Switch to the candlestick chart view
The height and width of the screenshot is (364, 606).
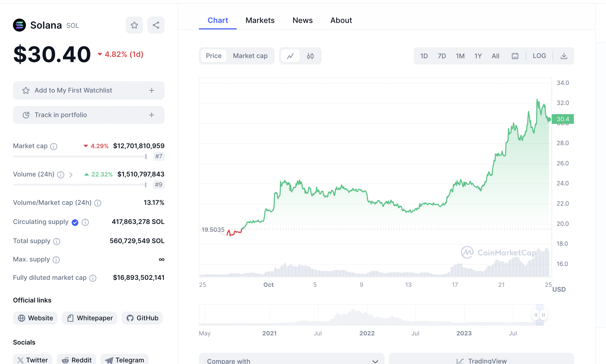310,56
